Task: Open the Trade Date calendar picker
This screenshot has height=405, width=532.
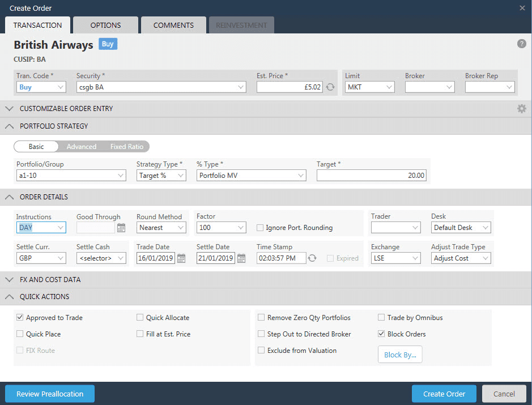Action: 181,258
